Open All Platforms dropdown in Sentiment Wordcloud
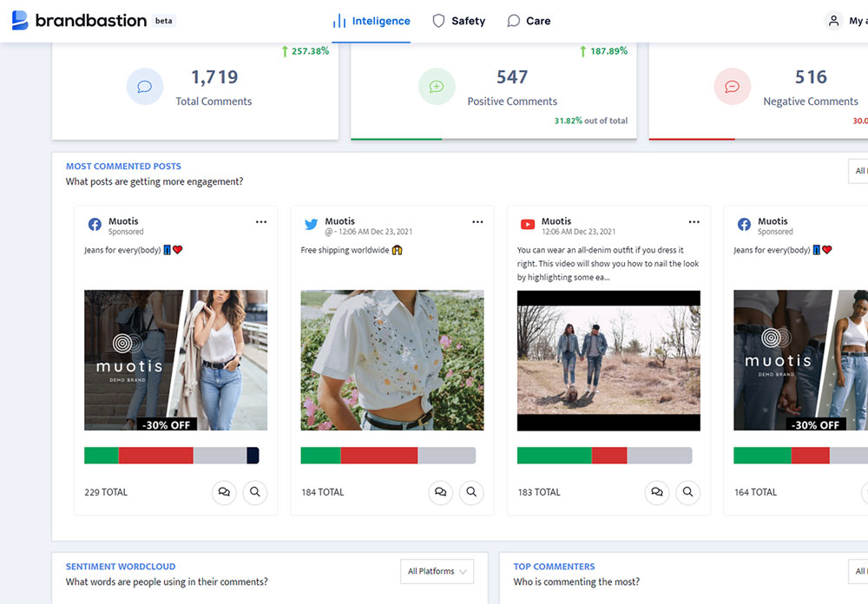This screenshot has height=604, width=868. coord(437,571)
